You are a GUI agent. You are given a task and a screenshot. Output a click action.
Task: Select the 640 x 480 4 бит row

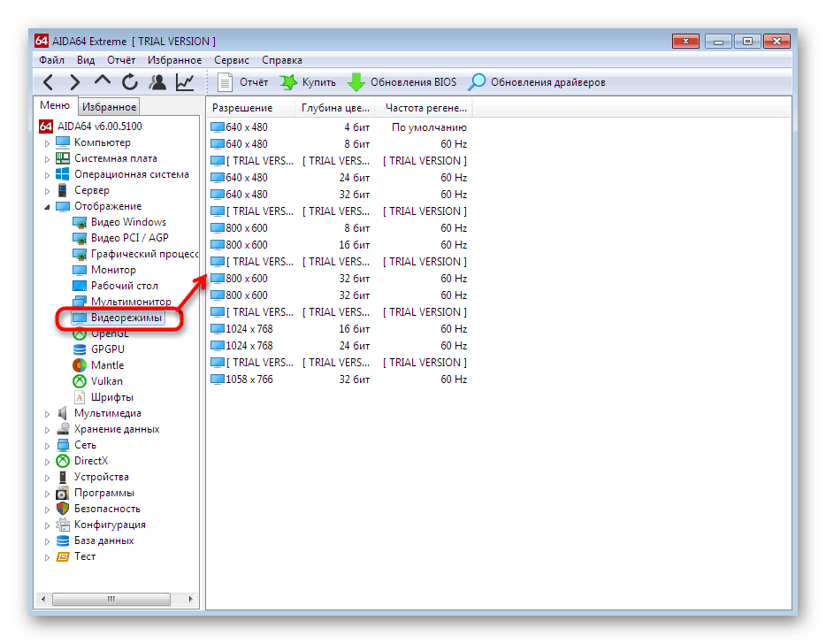pos(339,127)
